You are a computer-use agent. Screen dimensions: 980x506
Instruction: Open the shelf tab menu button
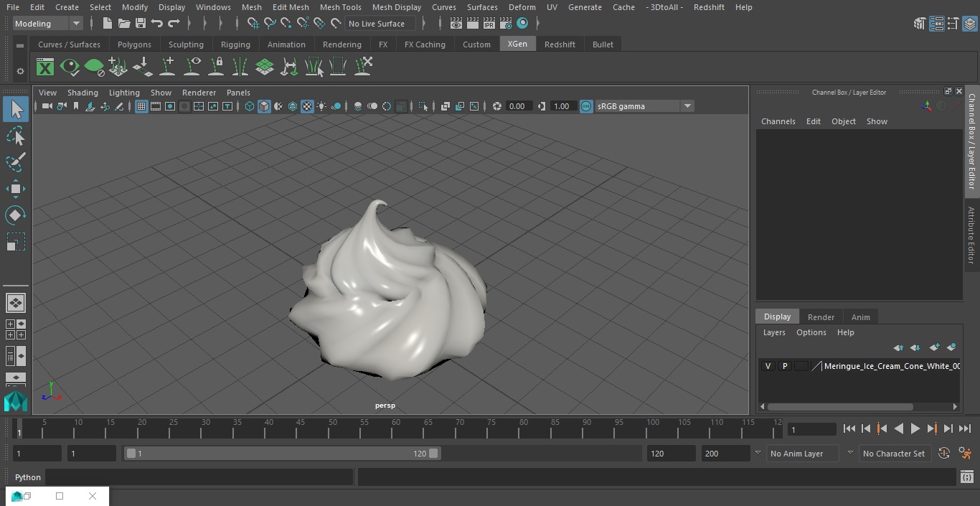tap(20, 46)
